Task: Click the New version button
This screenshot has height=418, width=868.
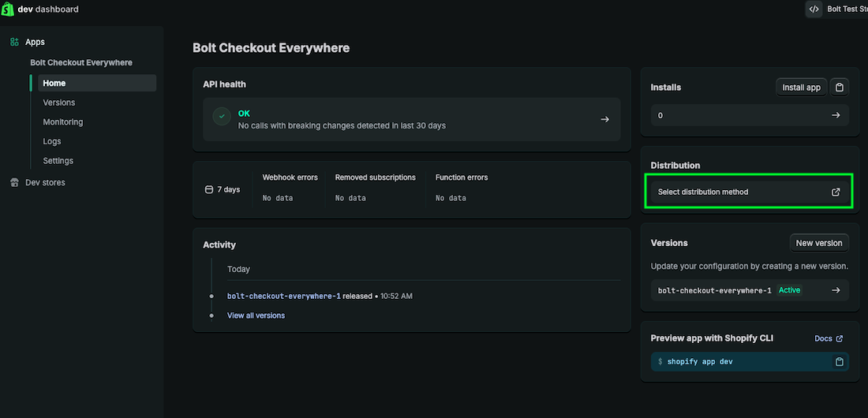Action: point(818,243)
